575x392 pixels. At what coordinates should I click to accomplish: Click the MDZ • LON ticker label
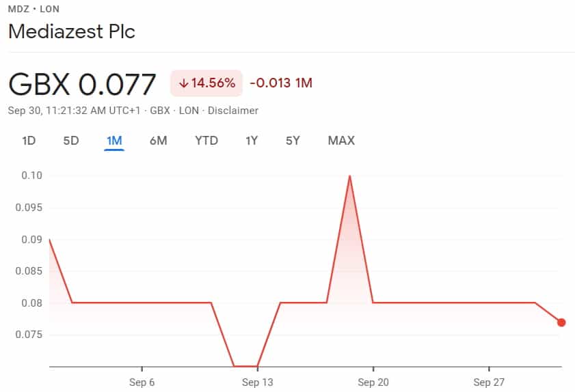[x=34, y=9]
